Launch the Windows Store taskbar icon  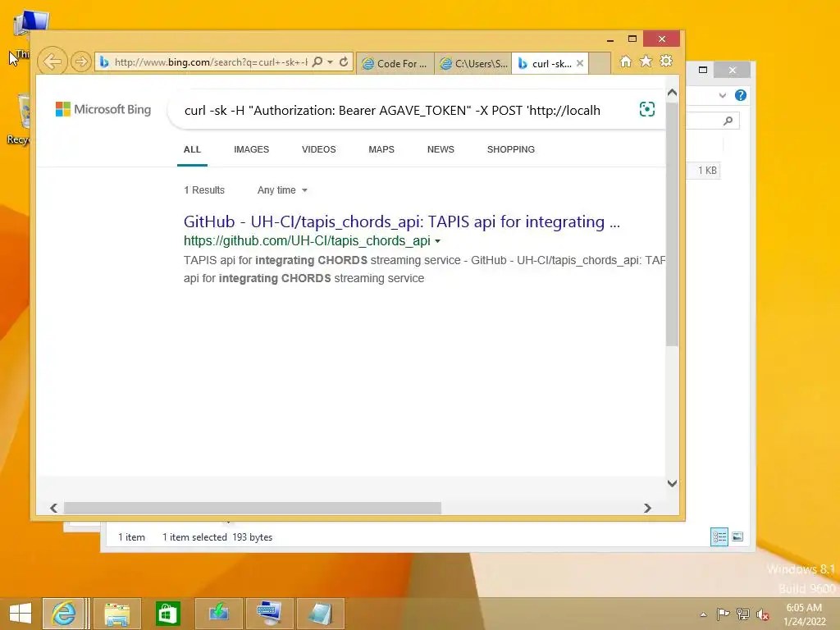[167, 614]
